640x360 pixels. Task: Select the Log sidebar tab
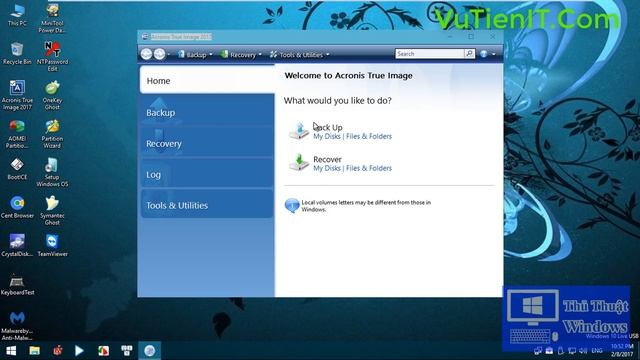(x=207, y=174)
